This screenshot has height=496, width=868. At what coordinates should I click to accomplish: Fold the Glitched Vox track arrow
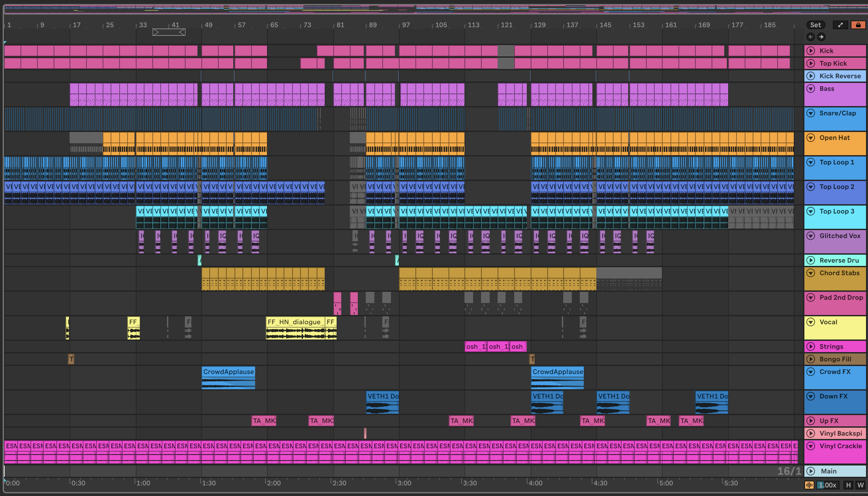(x=811, y=236)
